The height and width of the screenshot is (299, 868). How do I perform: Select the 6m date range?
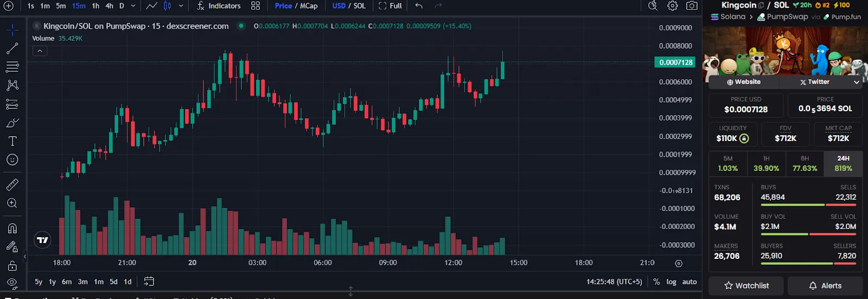point(67,282)
